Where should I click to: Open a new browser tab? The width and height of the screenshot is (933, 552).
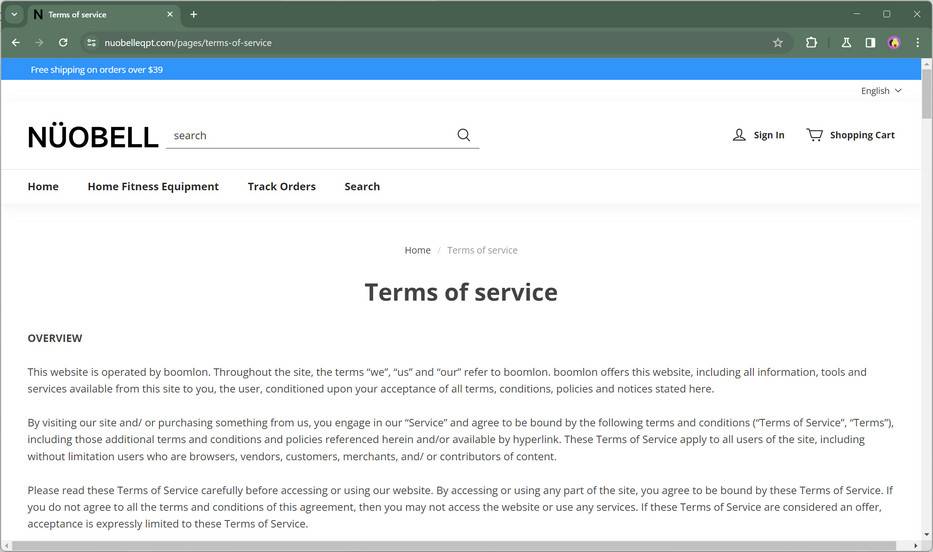(193, 14)
